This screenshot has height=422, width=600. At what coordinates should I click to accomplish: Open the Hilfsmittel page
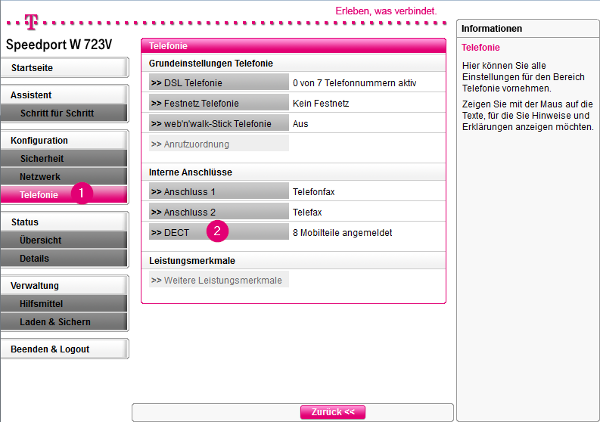tap(64, 303)
